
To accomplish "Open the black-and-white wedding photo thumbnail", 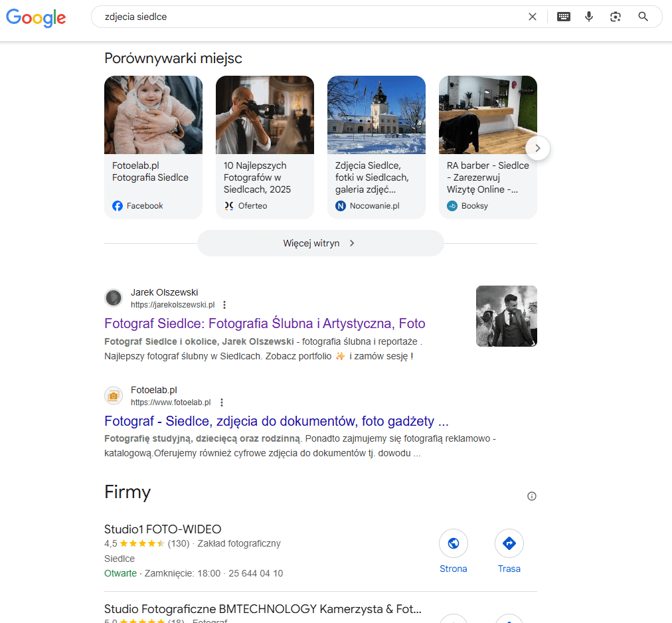I will click(x=507, y=316).
